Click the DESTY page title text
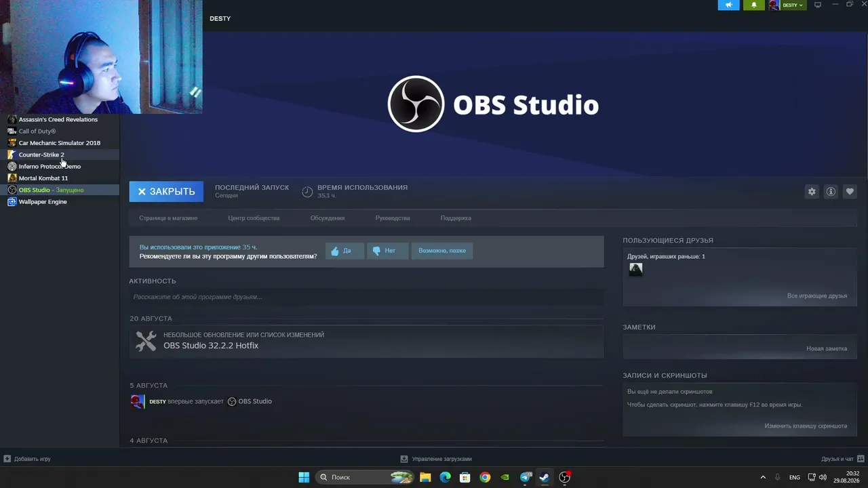 click(x=220, y=18)
